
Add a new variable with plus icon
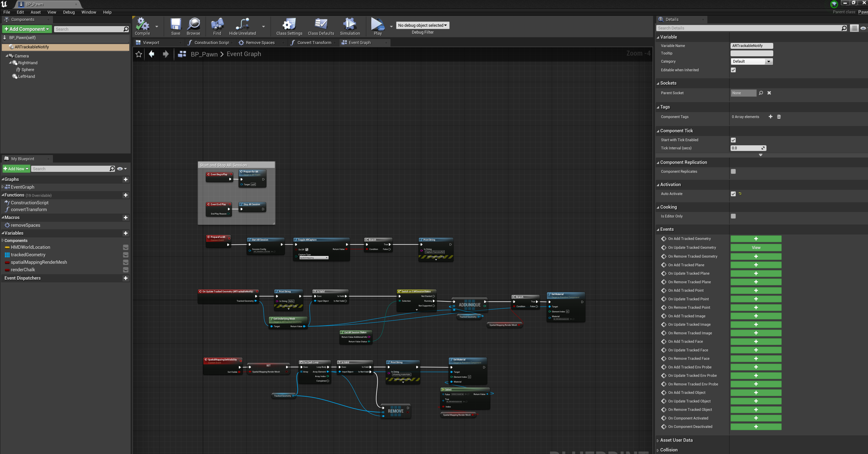tap(126, 233)
